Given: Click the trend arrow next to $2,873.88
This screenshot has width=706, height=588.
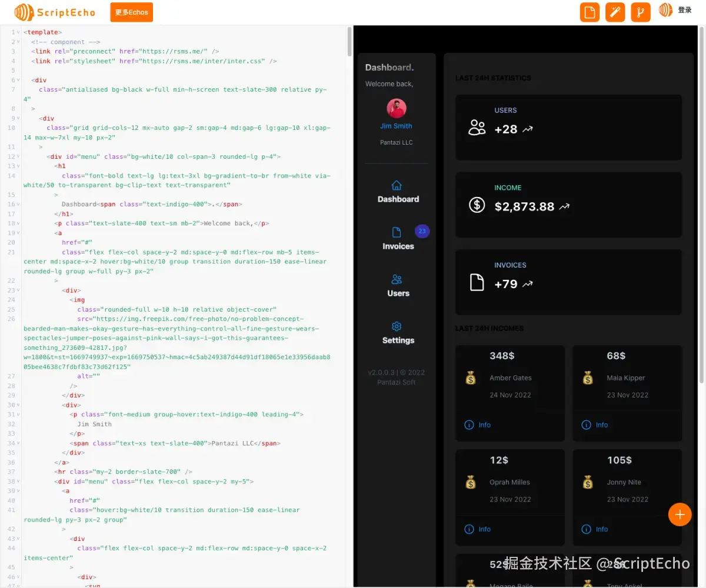Looking at the screenshot, I should [x=565, y=207].
